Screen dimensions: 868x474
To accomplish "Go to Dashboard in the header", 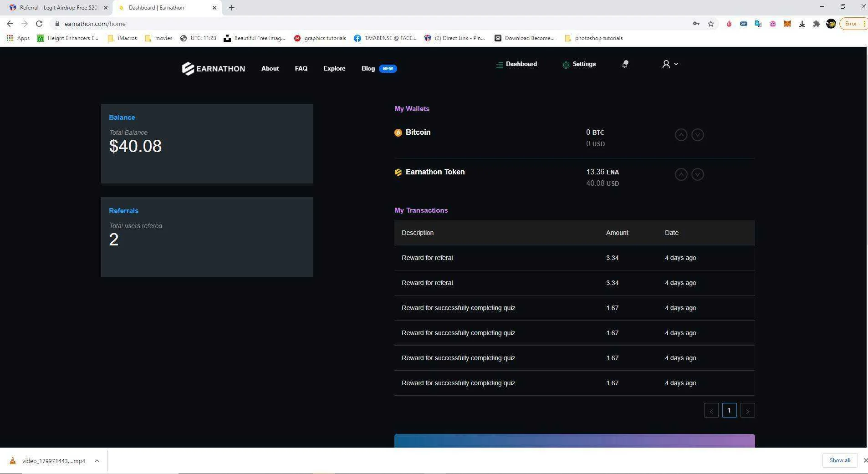I will (516, 64).
